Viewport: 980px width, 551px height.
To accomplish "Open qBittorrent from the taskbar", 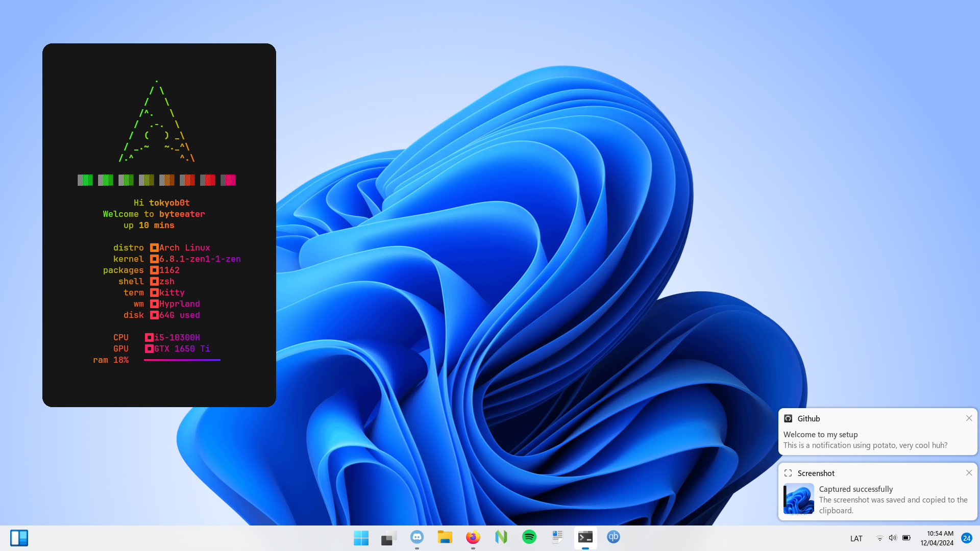I will 614,537.
